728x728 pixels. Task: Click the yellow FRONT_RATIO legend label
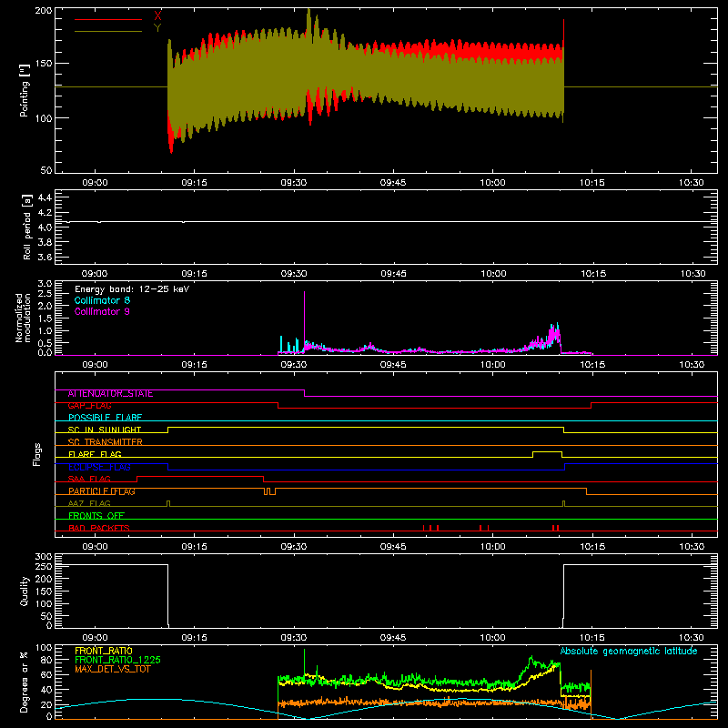click(x=104, y=651)
